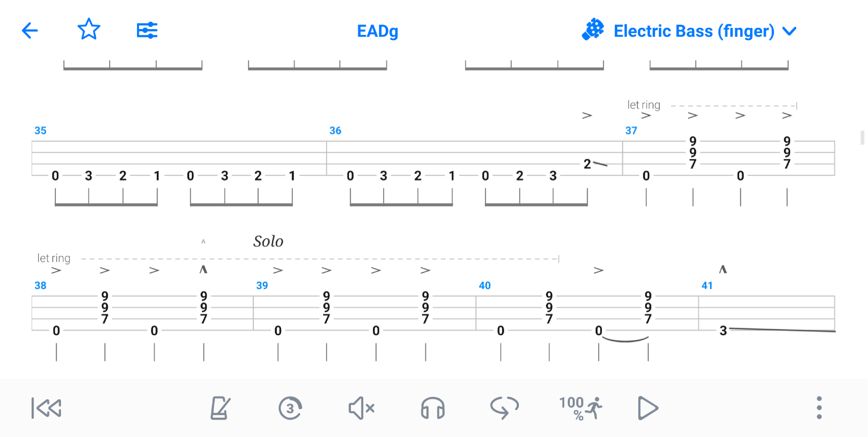Viewport: 868px width, 437px height.
Task: Enable the loop playback icon
Action: [x=504, y=408]
